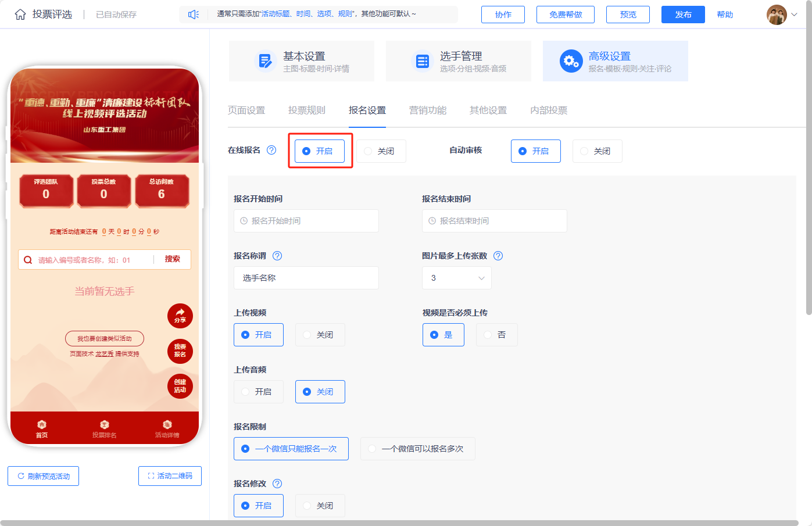812x526 pixels.
Task: Click the 报名结束时间 input field
Action: point(495,221)
